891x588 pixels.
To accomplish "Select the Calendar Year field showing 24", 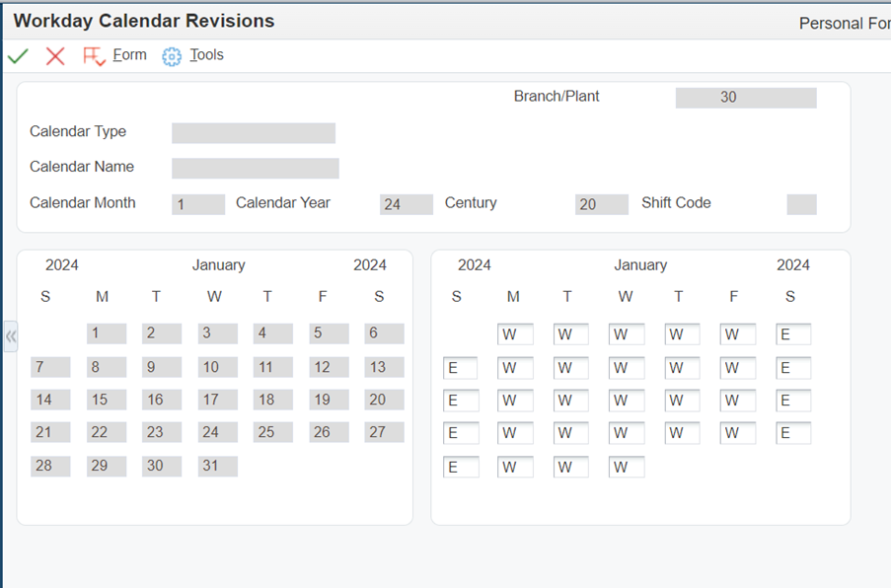I will 403,204.
